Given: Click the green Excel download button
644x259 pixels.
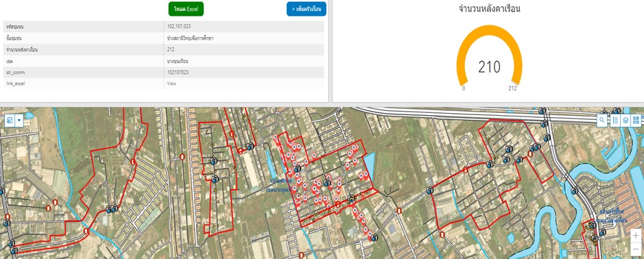Looking at the screenshot, I should point(186,9).
